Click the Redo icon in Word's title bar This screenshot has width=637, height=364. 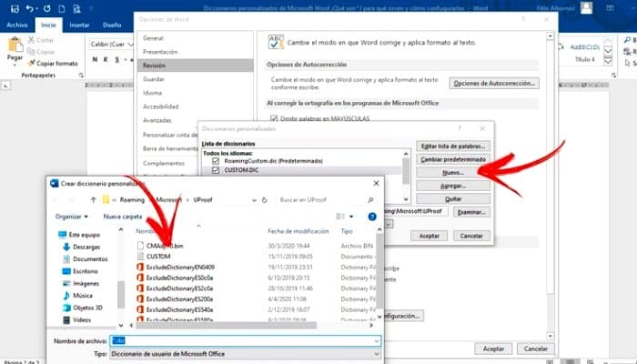[47, 8]
